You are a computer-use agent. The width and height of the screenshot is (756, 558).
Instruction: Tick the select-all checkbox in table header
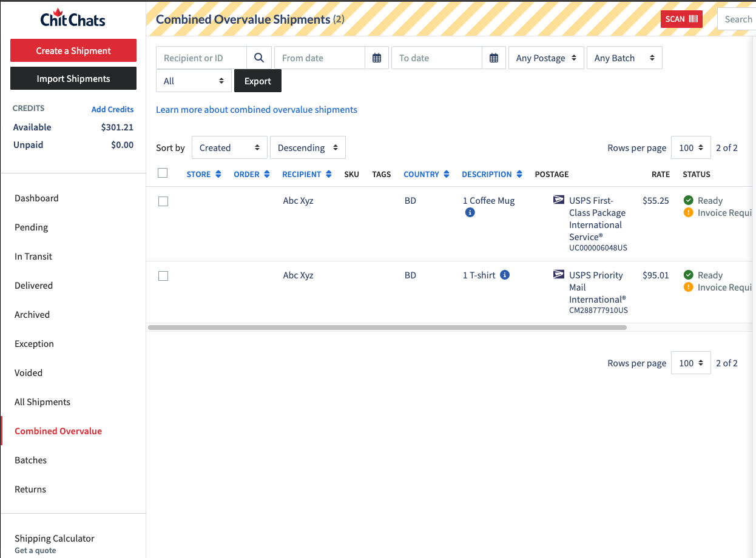(163, 173)
